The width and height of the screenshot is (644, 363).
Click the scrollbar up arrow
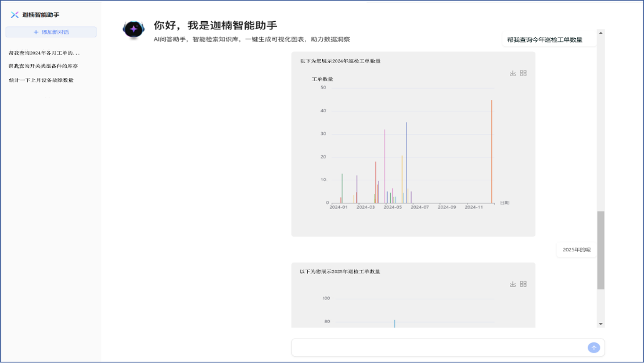[x=600, y=32]
